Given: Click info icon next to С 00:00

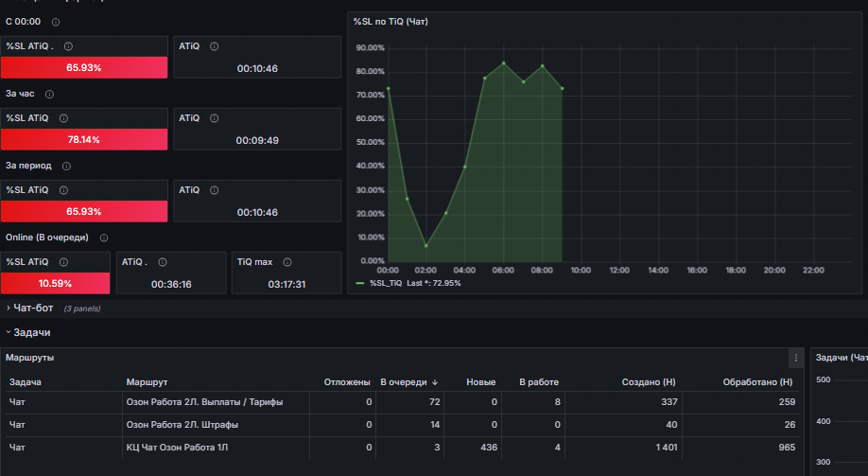Looking at the screenshot, I should (x=56, y=22).
